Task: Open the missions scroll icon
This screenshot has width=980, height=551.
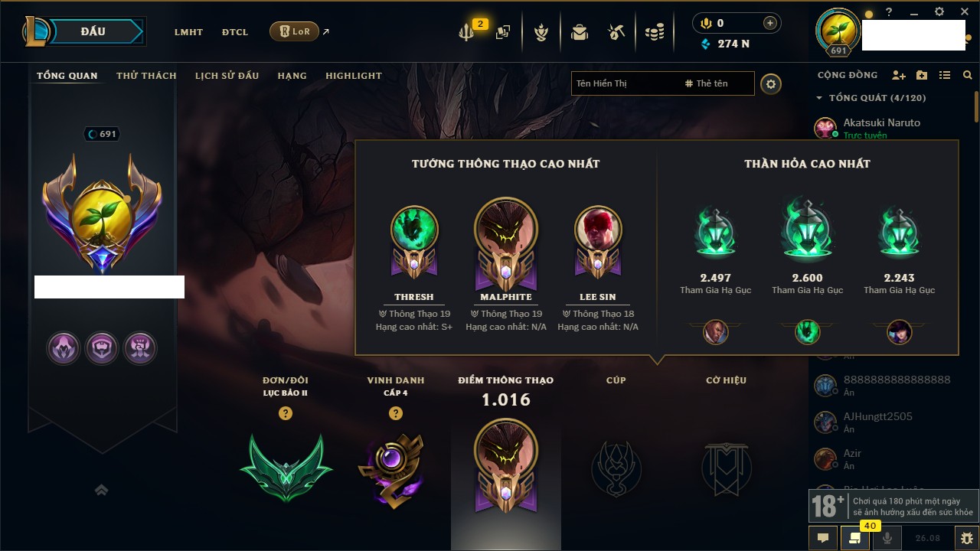Action: click(855, 537)
